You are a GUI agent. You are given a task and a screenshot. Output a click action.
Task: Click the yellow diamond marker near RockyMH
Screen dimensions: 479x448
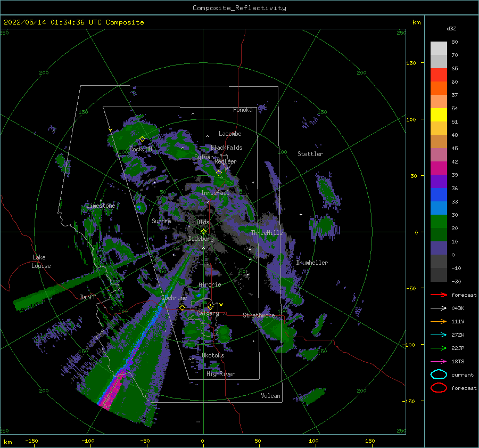(x=142, y=139)
